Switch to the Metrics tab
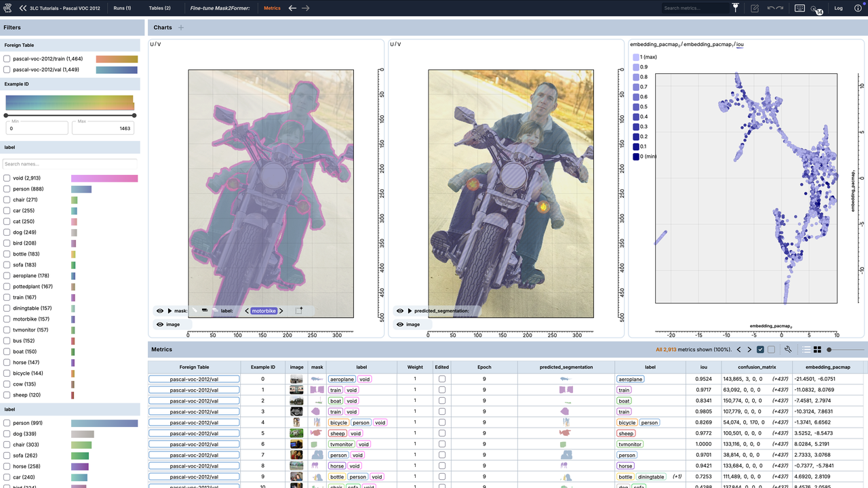This screenshot has width=868, height=488. coord(272,8)
